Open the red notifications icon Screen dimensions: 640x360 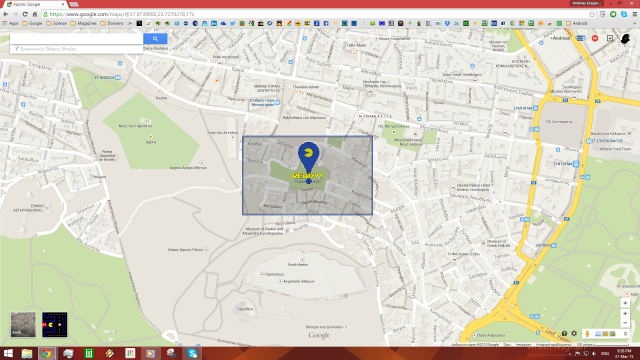(595, 38)
